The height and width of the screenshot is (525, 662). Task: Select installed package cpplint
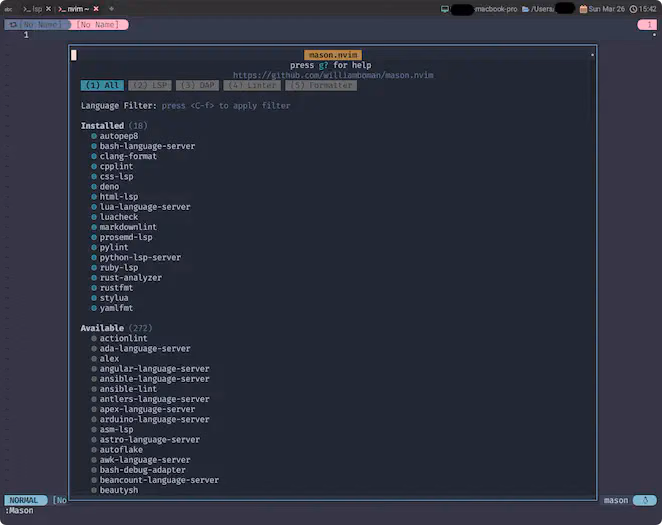pyautogui.click(x=116, y=166)
